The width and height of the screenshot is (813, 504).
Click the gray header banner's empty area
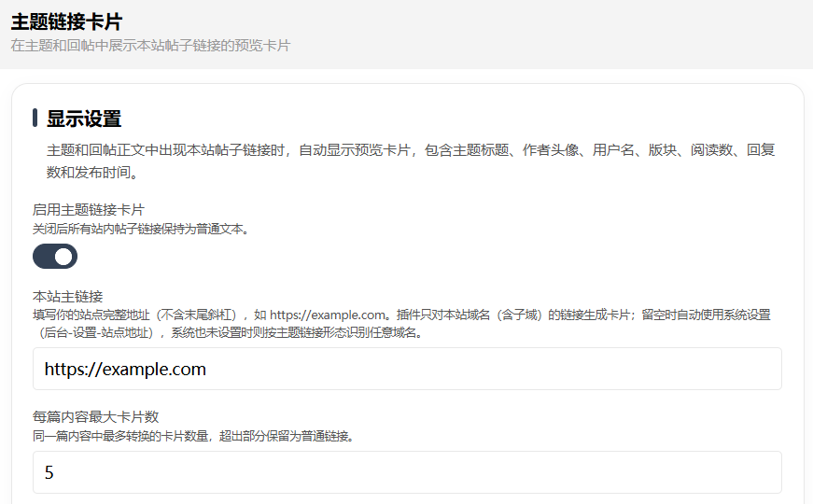(550, 34)
